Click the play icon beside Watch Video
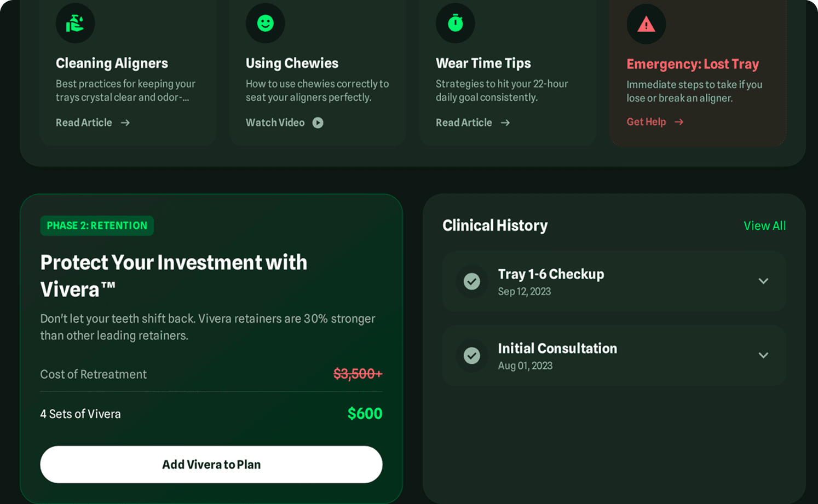 pos(318,123)
